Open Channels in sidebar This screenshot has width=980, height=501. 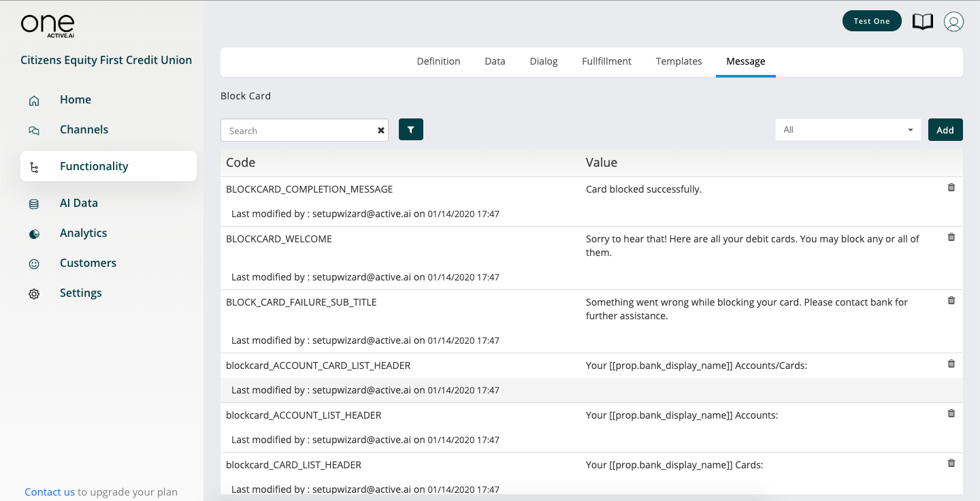84,129
